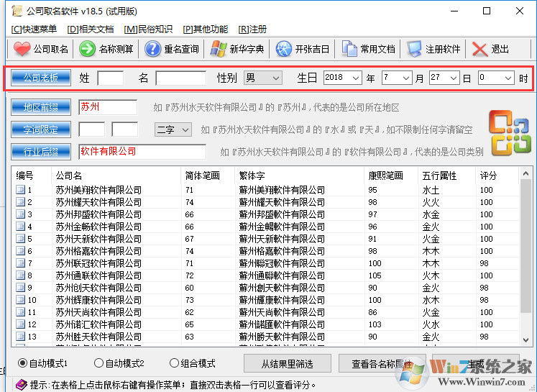The image size is (537, 392).
Task: Click the suffix field 软件有限公司
Action: [142, 152]
